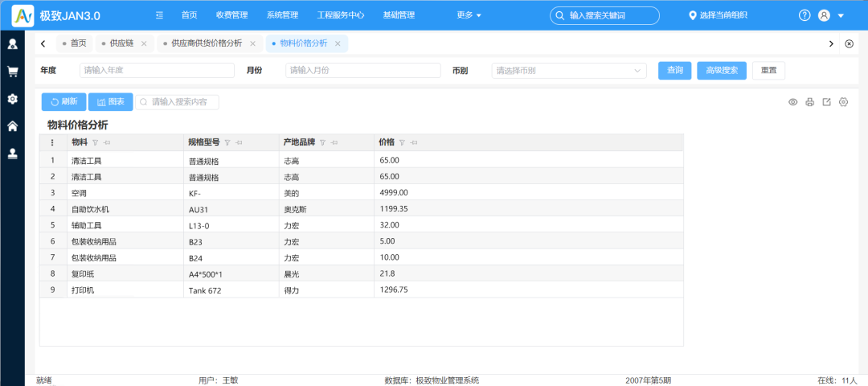Filter the 物料 column
868x386 pixels.
pos(95,143)
